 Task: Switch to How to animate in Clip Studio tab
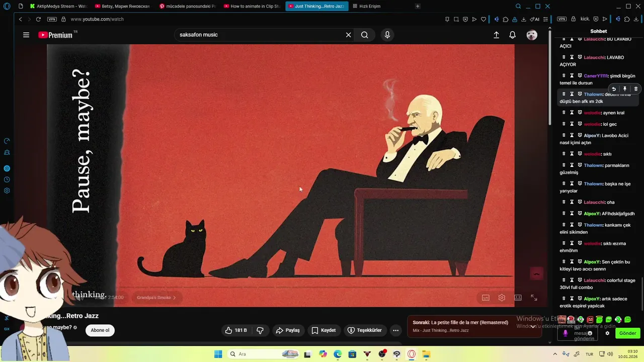coord(252,6)
